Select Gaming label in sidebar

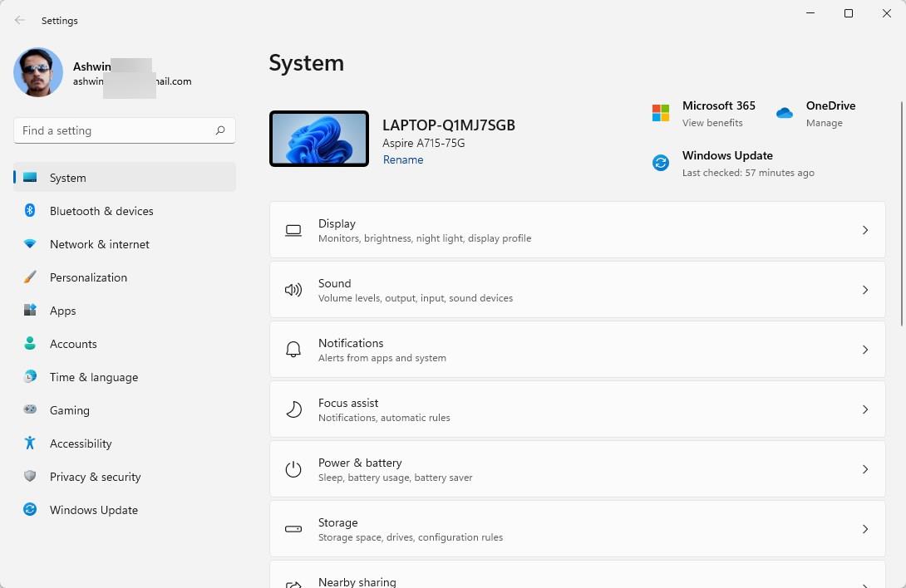pyautogui.click(x=69, y=410)
